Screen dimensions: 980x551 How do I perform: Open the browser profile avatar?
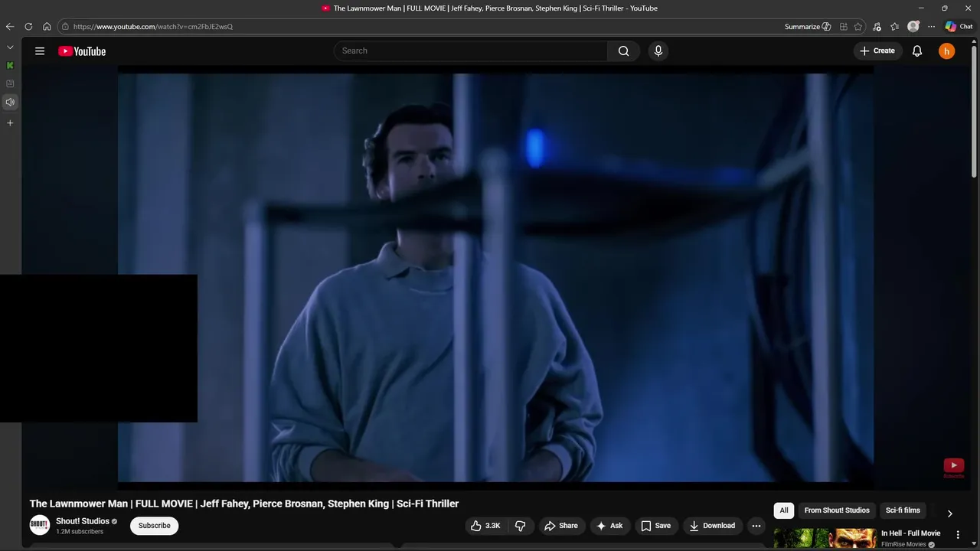(913, 26)
